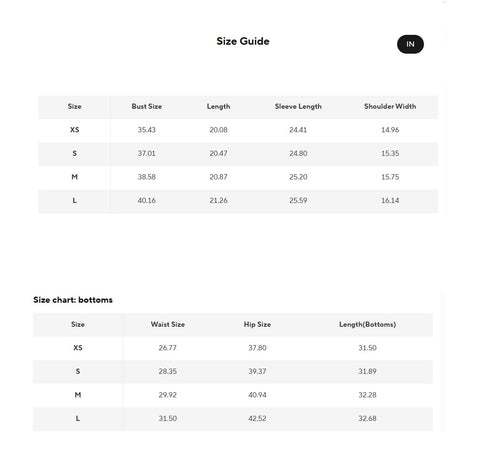Image resolution: width=480 pixels, height=468 pixels.
Task: Click the tops Length column header
Action: [x=218, y=106]
